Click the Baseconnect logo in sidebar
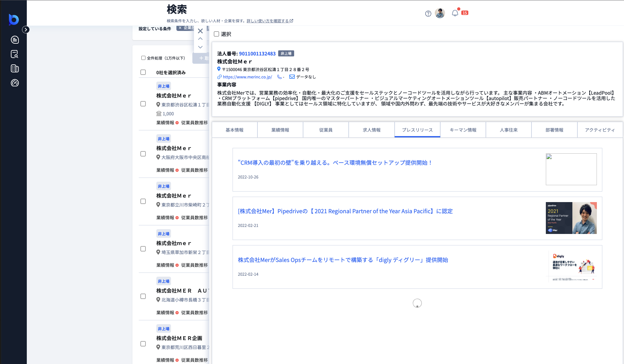This screenshot has height=364, width=624. click(x=13, y=20)
